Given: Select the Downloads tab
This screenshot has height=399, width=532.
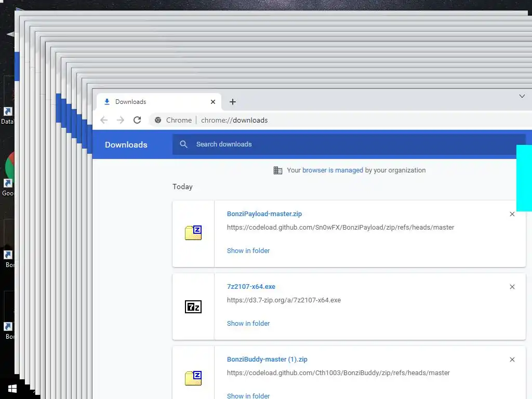Looking at the screenshot, I should 159,102.
